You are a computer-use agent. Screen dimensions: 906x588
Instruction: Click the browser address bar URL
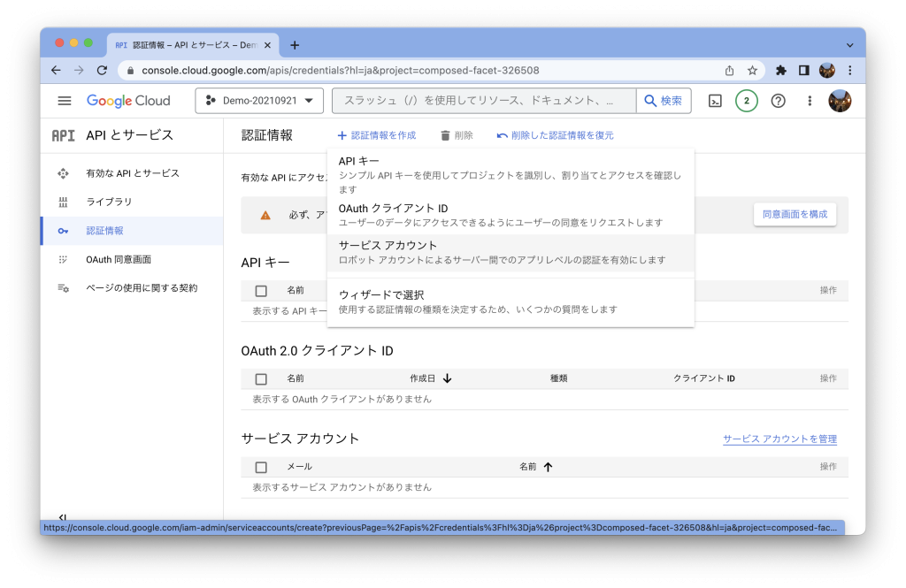click(341, 71)
